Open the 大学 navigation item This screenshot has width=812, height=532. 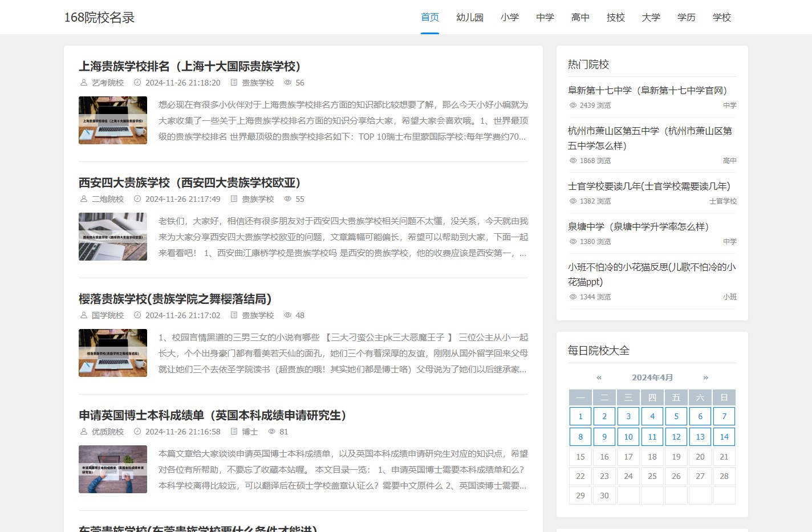click(x=651, y=17)
